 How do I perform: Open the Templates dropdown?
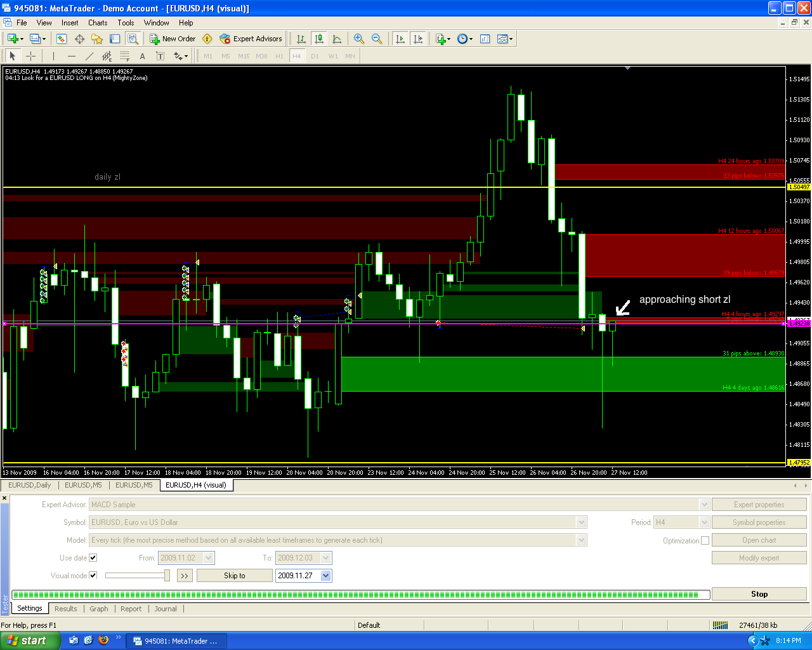point(506,39)
